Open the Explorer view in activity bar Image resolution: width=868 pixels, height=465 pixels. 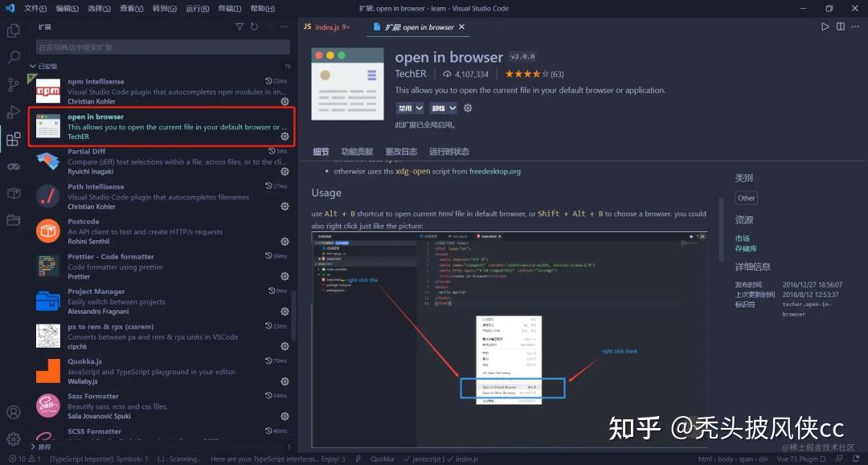point(14,31)
